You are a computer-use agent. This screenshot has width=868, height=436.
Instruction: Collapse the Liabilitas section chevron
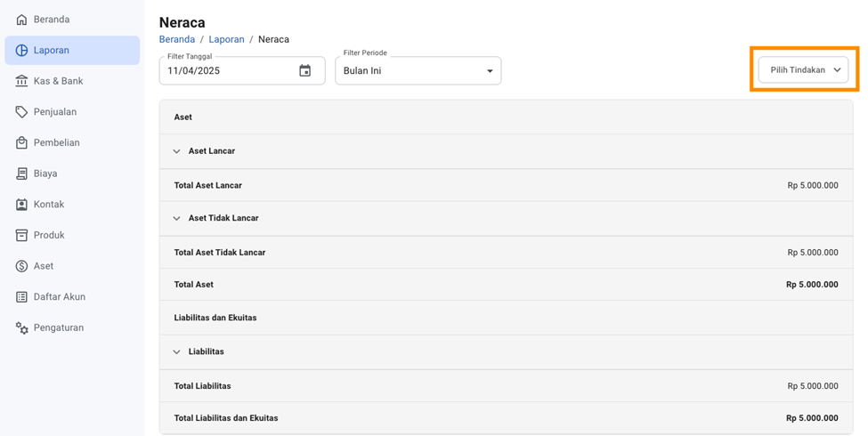176,351
